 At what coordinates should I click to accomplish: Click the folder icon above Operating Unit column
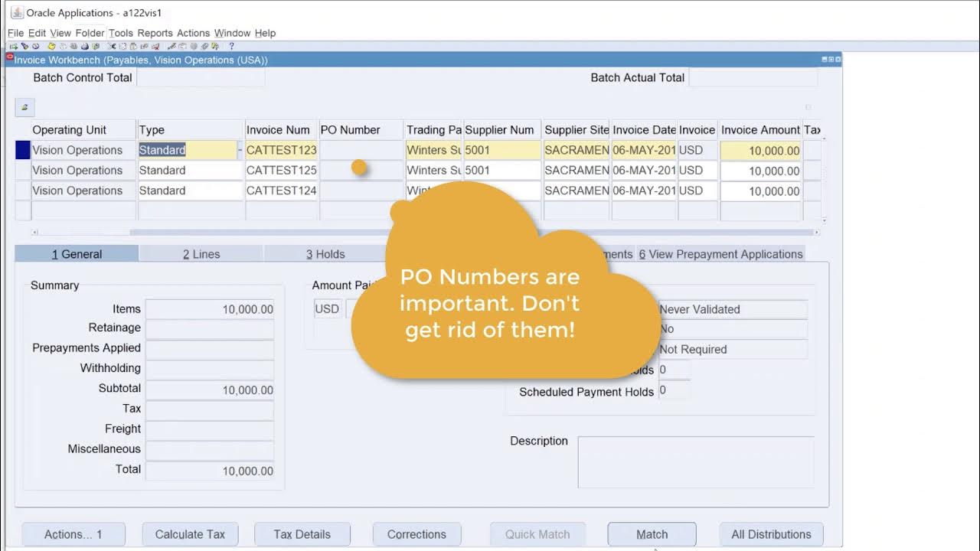[x=24, y=107]
